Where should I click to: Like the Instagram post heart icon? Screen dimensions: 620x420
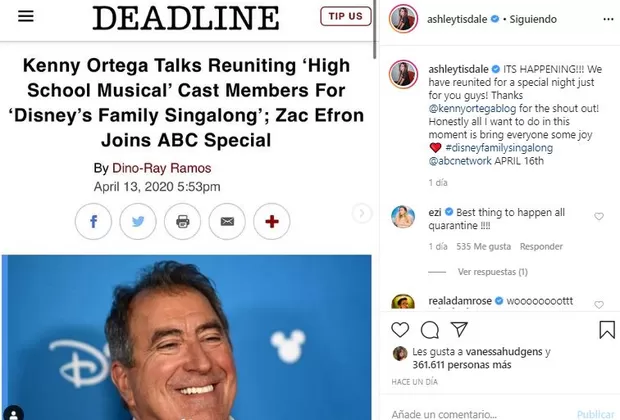400,329
